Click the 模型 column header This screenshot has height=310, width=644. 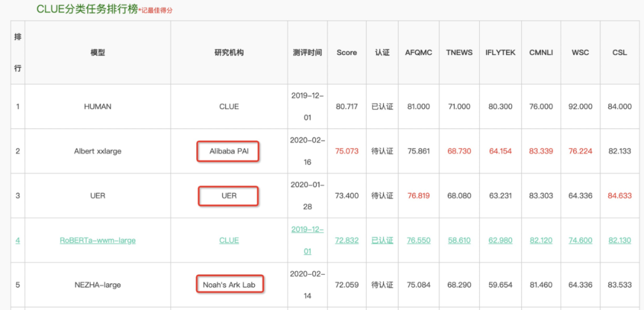coord(98,52)
